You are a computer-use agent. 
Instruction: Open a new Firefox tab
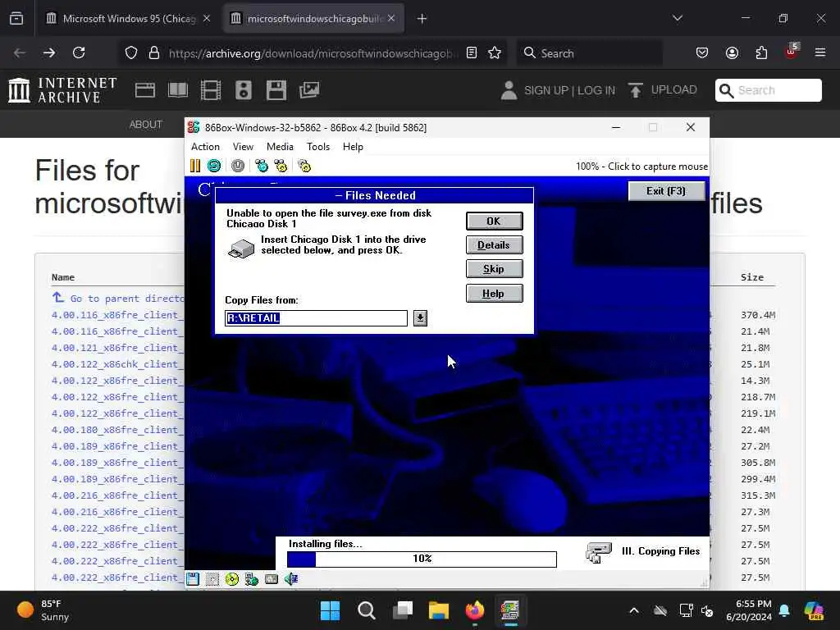tap(422, 19)
